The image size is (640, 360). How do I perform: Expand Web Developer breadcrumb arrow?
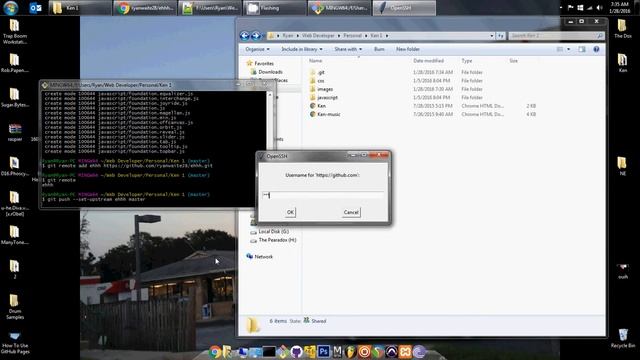(338, 36)
